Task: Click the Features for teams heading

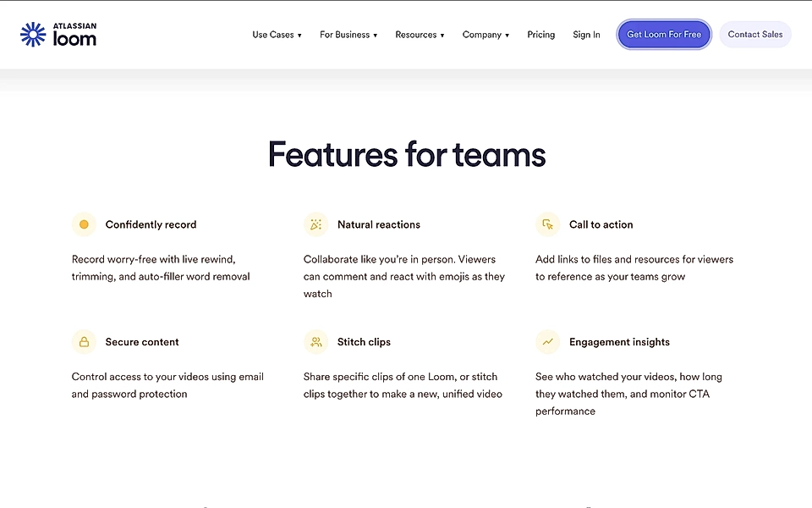Action: 406,155
